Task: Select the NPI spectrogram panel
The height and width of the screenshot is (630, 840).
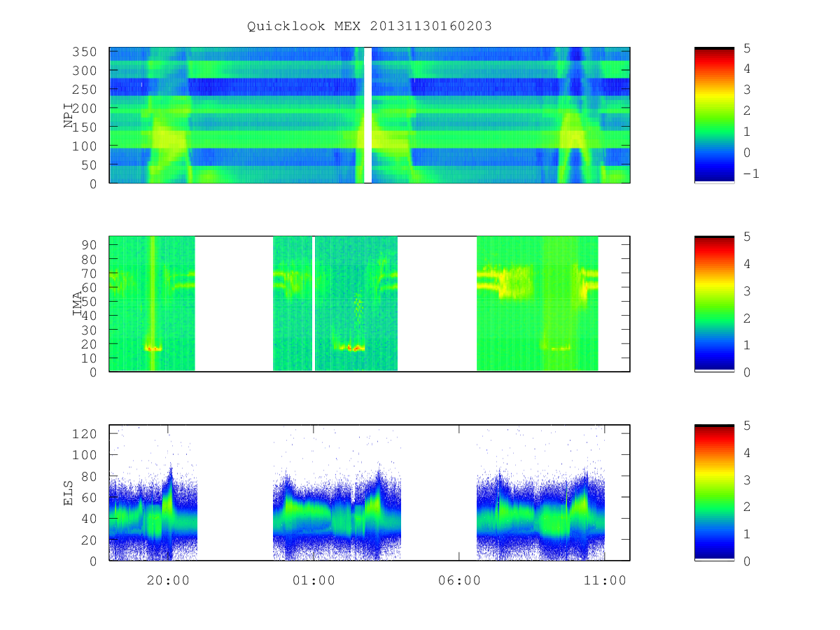Action: 370,115
